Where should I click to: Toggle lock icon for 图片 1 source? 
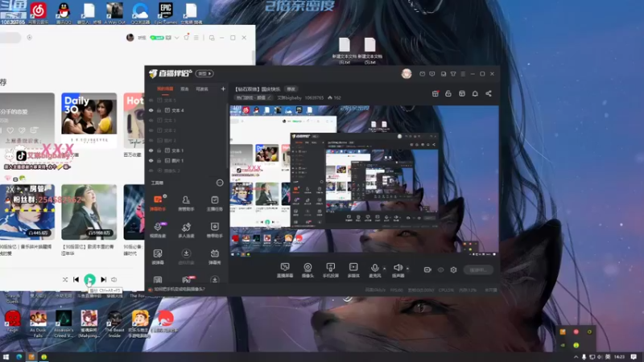pyautogui.click(x=159, y=160)
